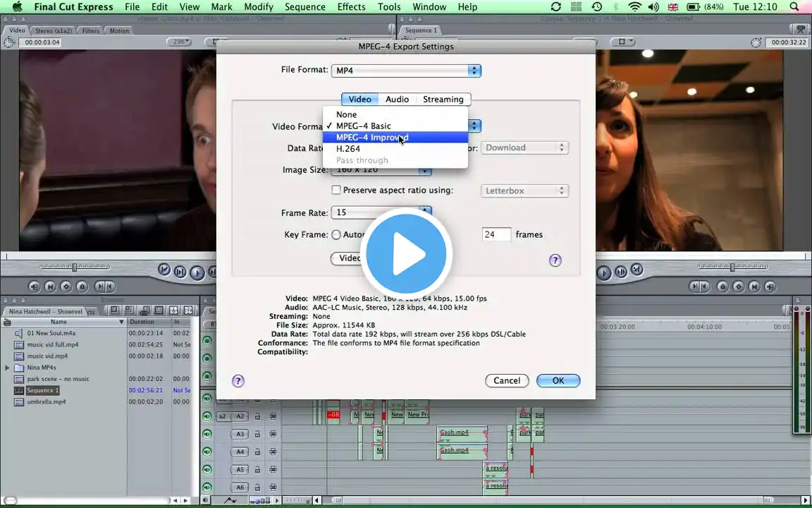
Task: Click Mark Clip button in Canvas
Action: point(754,286)
